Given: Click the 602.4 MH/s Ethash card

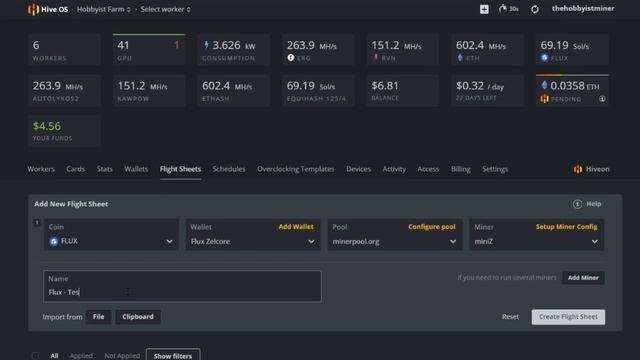Looking at the screenshot, I should tap(233, 90).
